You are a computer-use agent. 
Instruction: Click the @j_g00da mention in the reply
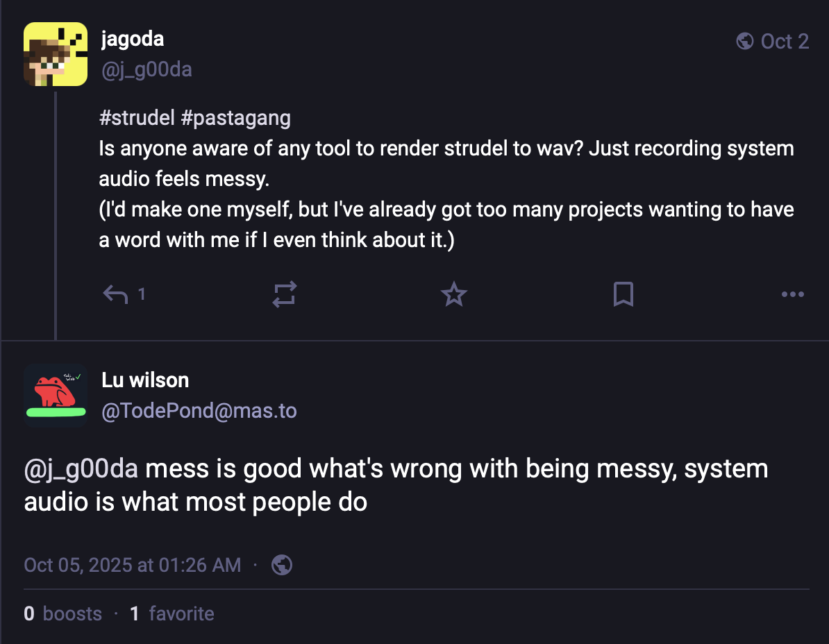click(x=81, y=469)
